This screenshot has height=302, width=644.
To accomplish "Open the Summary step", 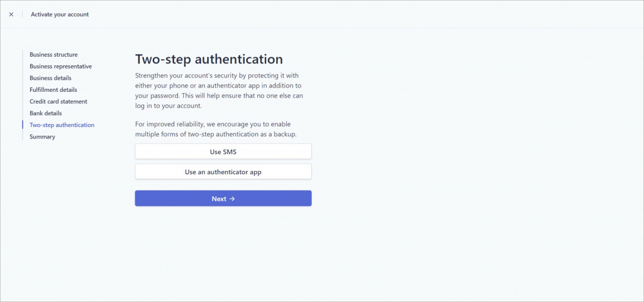I will (42, 137).
